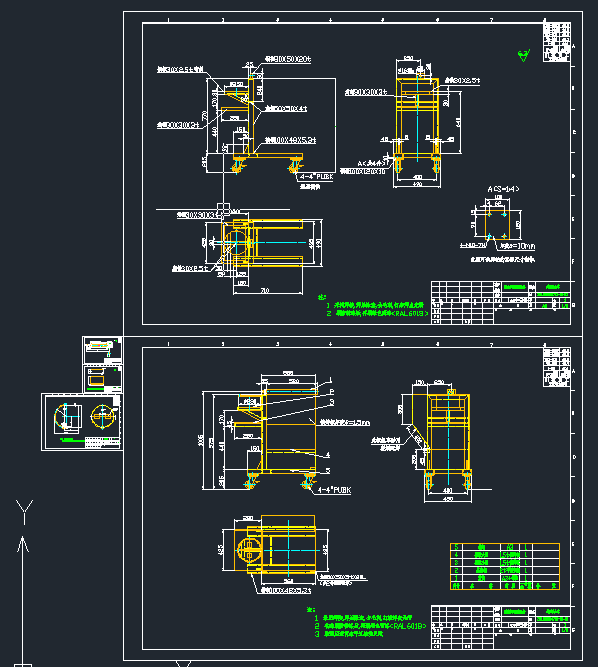This screenshot has width=598, height=667.
Task: Open the top small drawing sheet thumbnail
Action: click(103, 350)
